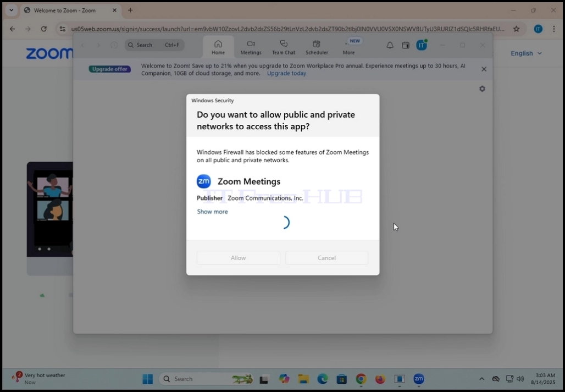The height and width of the screenshot is (392, 565).
Task: Follow the Upgrade today link
Action: [286, 73]
